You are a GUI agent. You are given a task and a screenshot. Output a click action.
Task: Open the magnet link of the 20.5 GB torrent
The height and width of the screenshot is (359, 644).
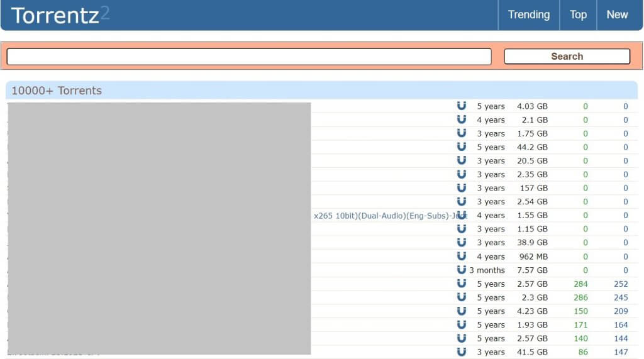click(462, 160)
